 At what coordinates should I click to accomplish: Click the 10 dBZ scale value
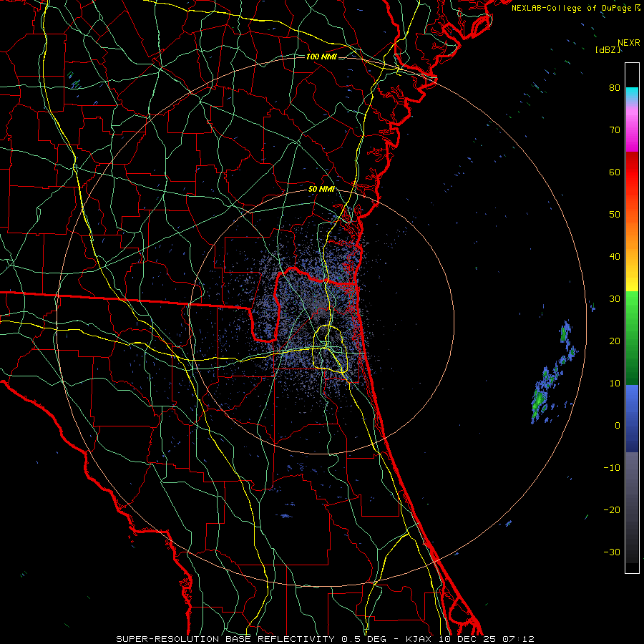pos(615,384)
